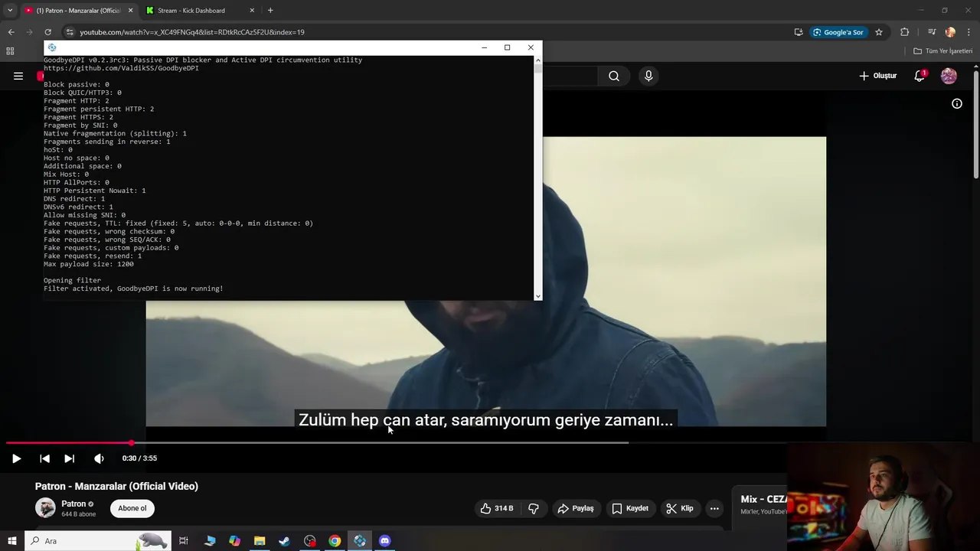Click the Google'a Sor lens button
Screen dimensions: 980x551
(x=838, y=32)
